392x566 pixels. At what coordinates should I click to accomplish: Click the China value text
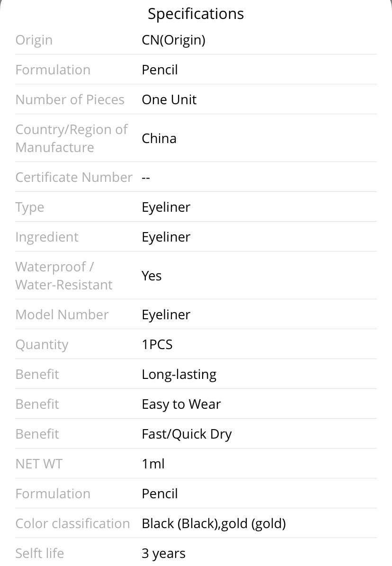(x=159, y=139)
